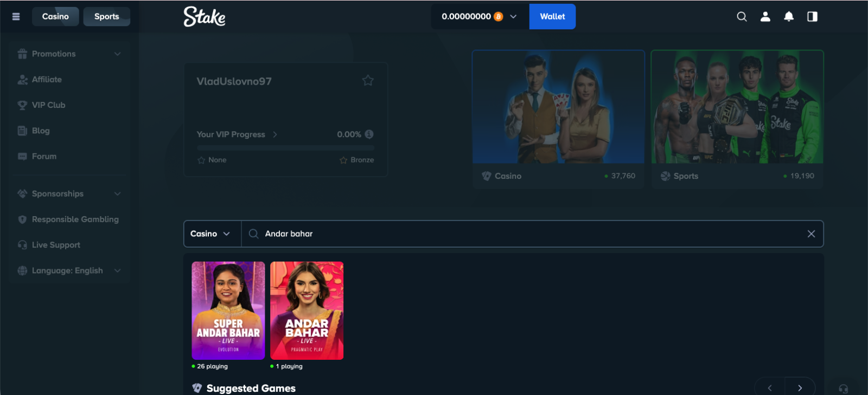Click the None rank star icon
Screen dimensions: 868x395
pyautogui.click(x=201, y=160)
